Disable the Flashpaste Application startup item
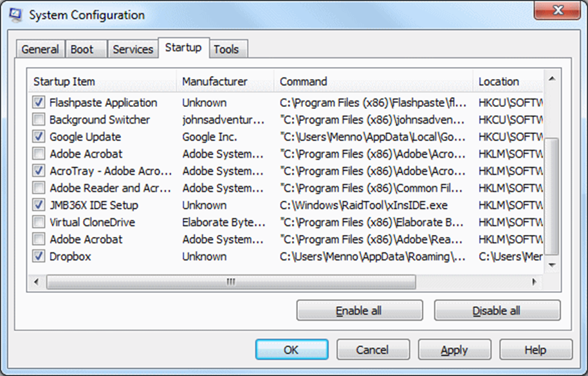This screenshot has height=376, width=588. (38, 102)
